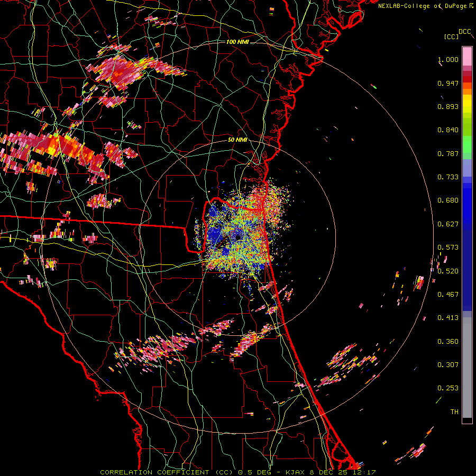The width and height of the screenshot is (476, 476).
Task: Select the 0.413 scale value
Action: pos(448,318)
